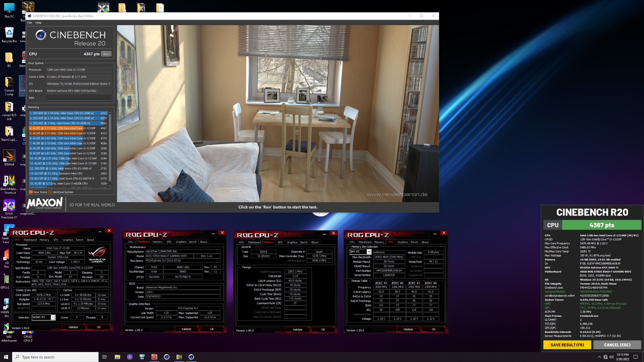
Task: Open Task View from the taskbar
Action: pos(104,357)
